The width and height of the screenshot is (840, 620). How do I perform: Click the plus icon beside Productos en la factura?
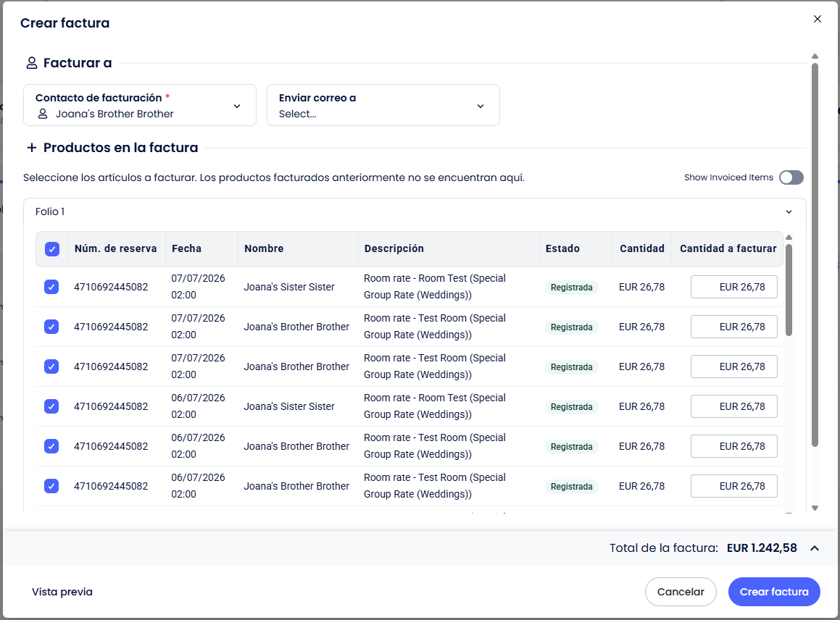[x=32, y=148]
